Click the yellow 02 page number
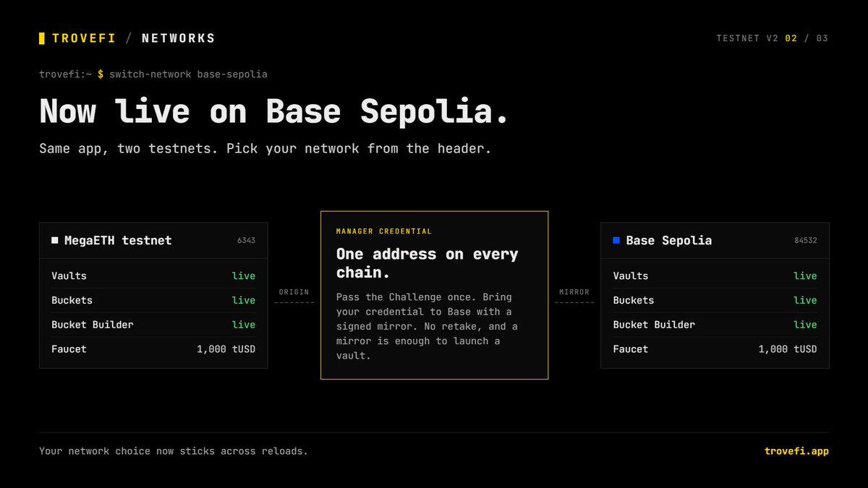The width and height of the screenshot is (868, 488). click(x=791, y=38)
